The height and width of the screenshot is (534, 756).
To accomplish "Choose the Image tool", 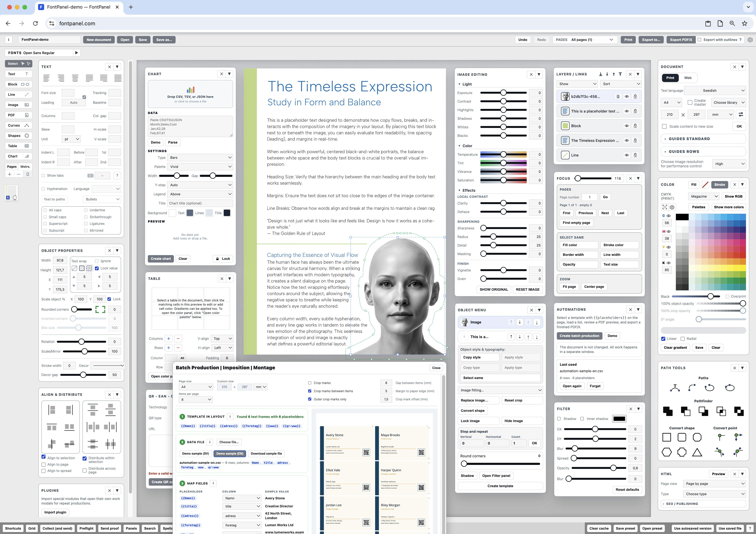I will coord(18,105).
